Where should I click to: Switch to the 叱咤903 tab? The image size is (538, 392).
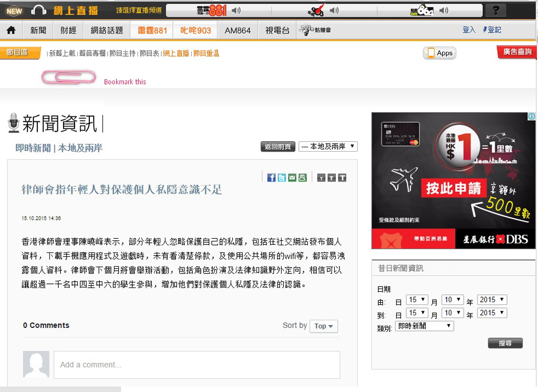tap(195, 30)
